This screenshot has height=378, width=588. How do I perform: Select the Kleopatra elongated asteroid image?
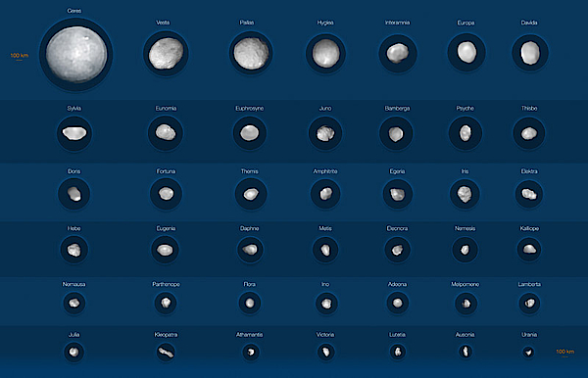pos(166,353)
